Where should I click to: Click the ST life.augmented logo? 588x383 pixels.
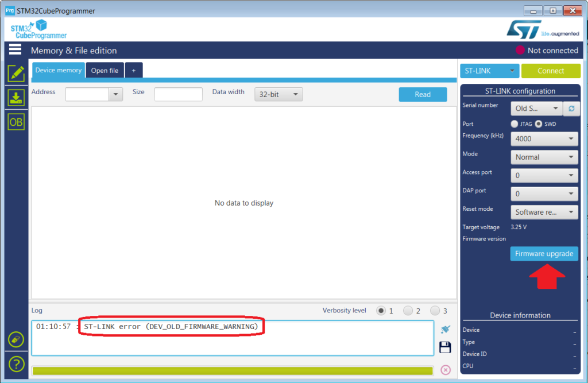[543, 30]
